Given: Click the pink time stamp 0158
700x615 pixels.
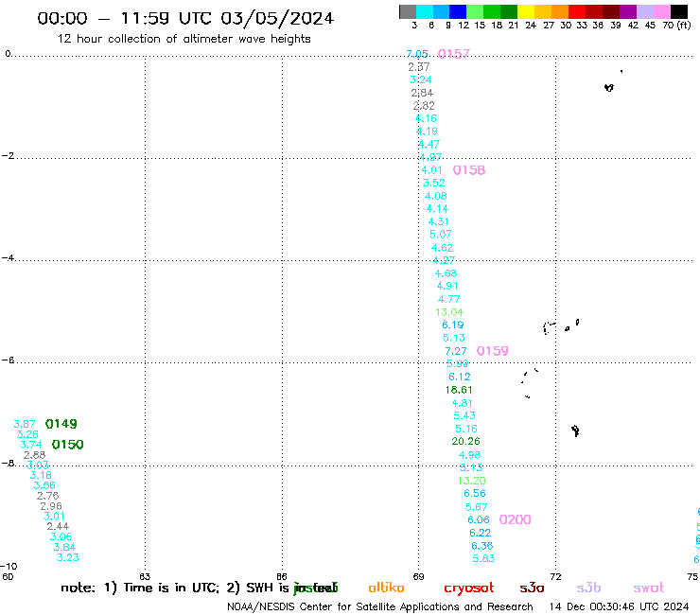Looking at the screenshot, I should [469, 170].
